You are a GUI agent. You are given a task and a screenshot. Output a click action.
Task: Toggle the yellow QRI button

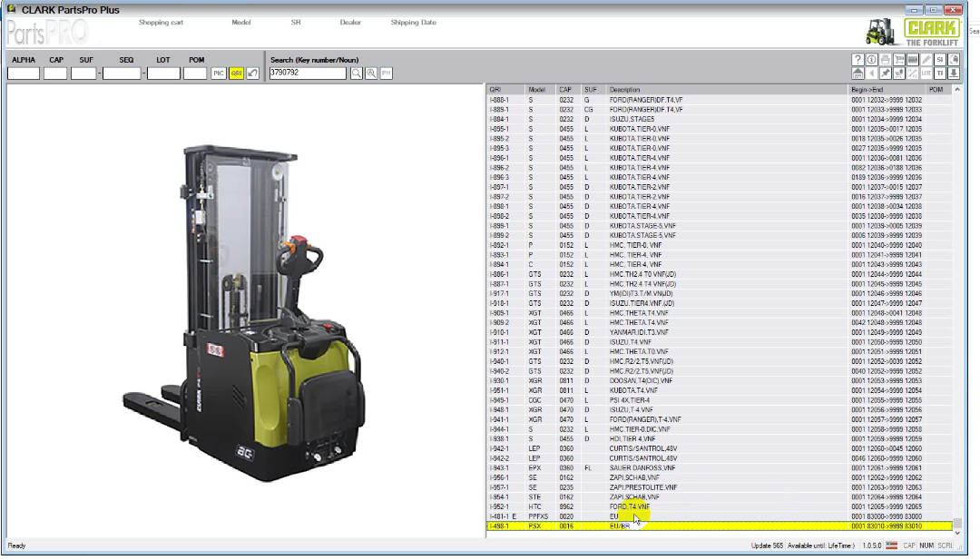tap(236, 73)
